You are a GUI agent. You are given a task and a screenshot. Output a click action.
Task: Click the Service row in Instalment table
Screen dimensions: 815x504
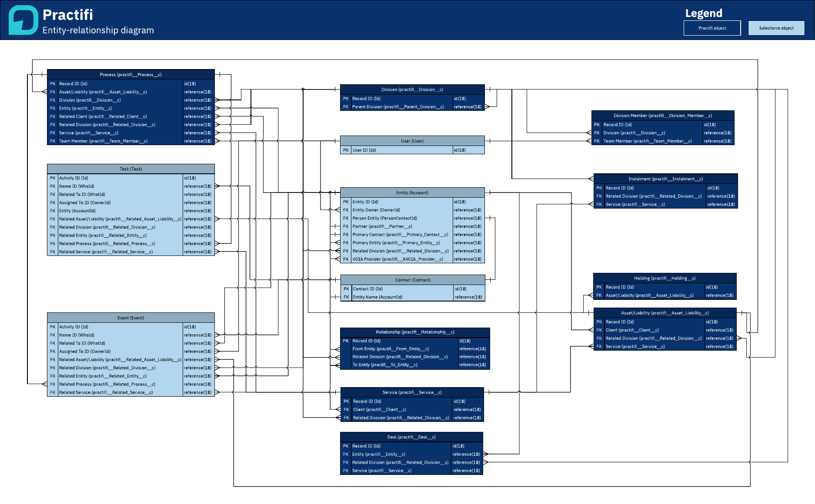666,205
